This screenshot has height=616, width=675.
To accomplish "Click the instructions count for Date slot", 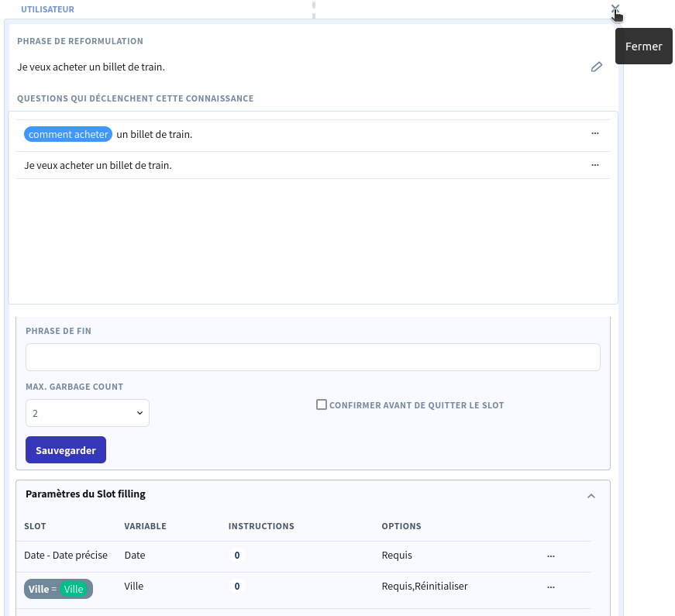I will (x=236, y=556).
